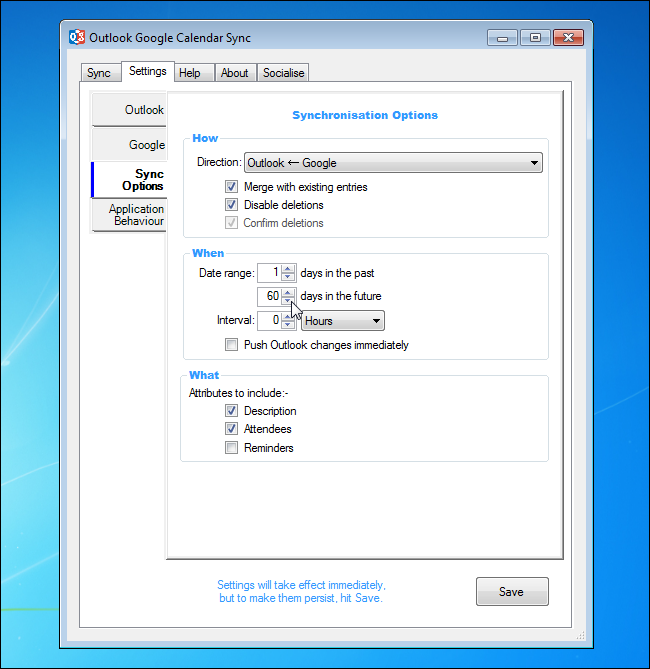This screenshot has height=669, width=650.
Task: Toggle the Attendees attribute checkbox
Action: (231, 429)
